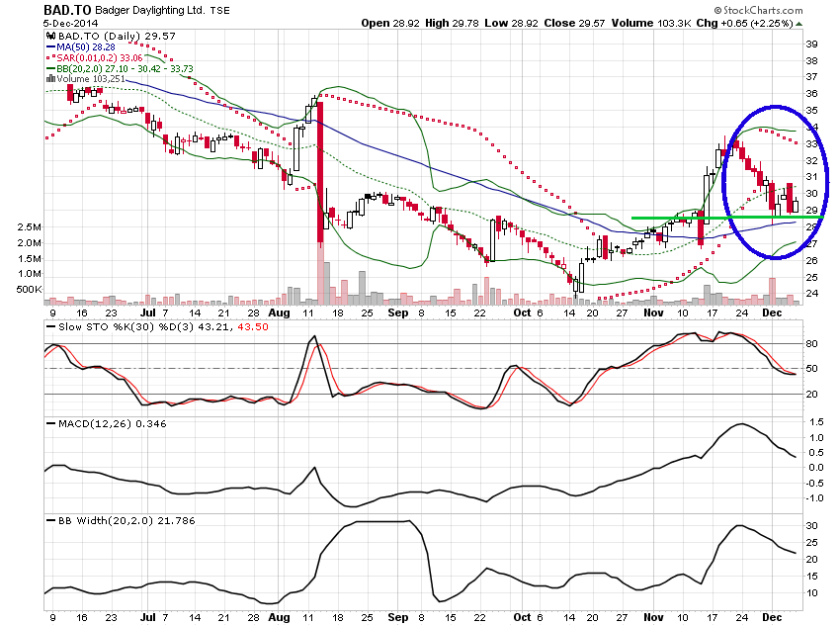Click the Badger Daylighting Ltd. company name
840x626 pixels.
[x=149, y=10]
